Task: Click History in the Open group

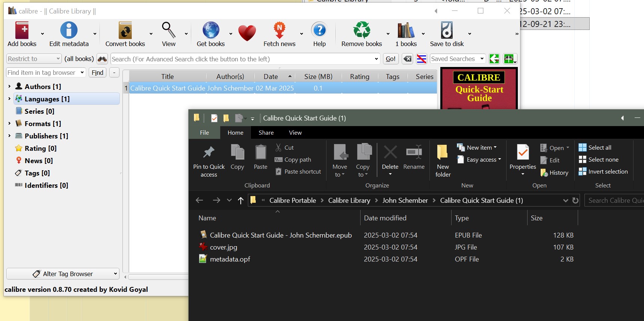Action: point(555,172)
